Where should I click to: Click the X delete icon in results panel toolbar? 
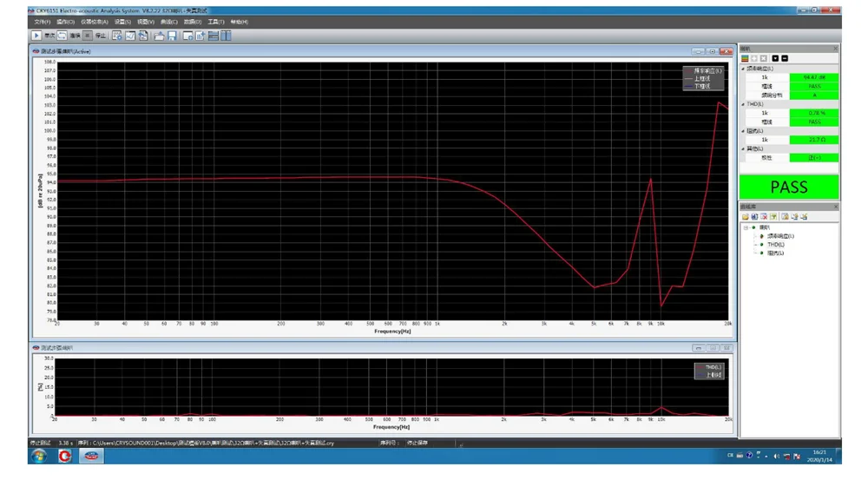(763, 58)
